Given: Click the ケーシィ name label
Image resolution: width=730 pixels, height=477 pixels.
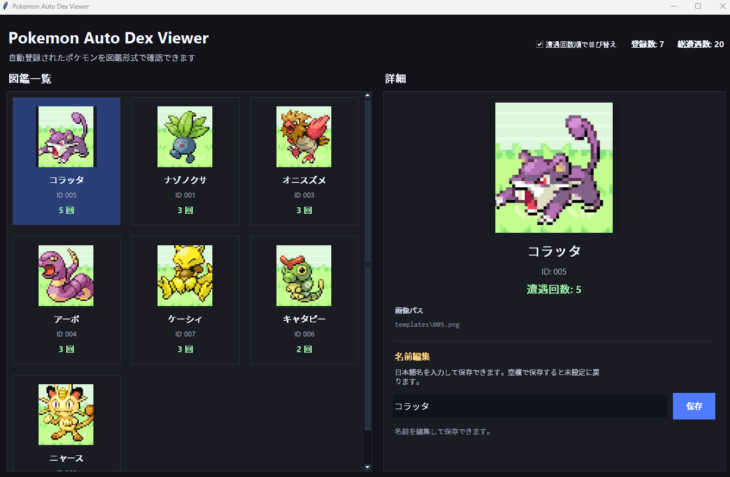Looking at the screenshot, I should point(185,319).
